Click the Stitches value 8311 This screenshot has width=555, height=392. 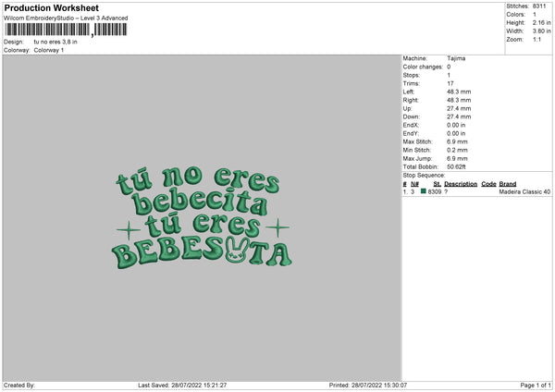pyautogui.click(x=539, y=6)
